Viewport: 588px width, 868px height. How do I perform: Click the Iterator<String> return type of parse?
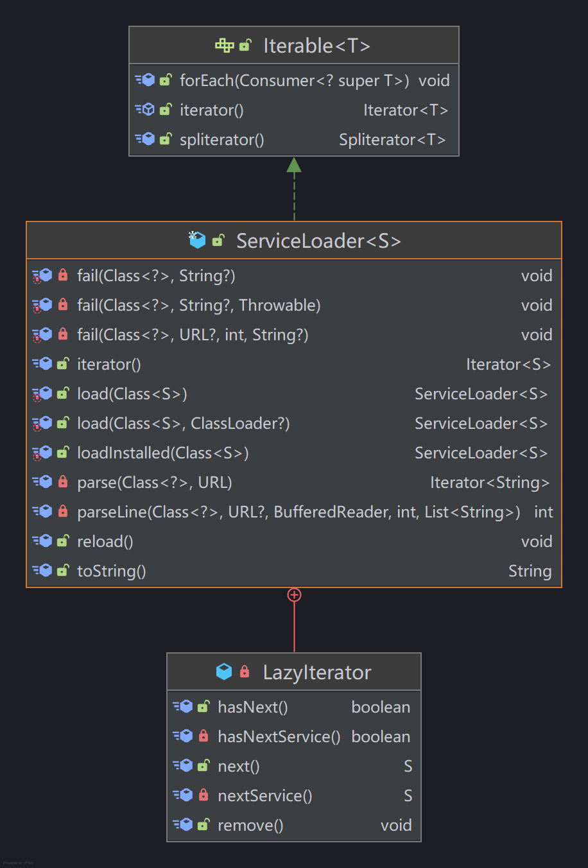(x=490, y=482)
